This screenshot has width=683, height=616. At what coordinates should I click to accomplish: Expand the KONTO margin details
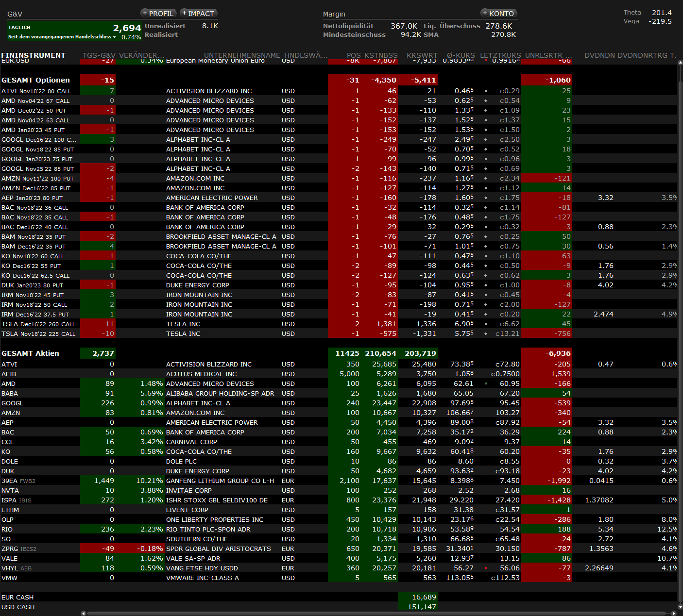point(498,14)
